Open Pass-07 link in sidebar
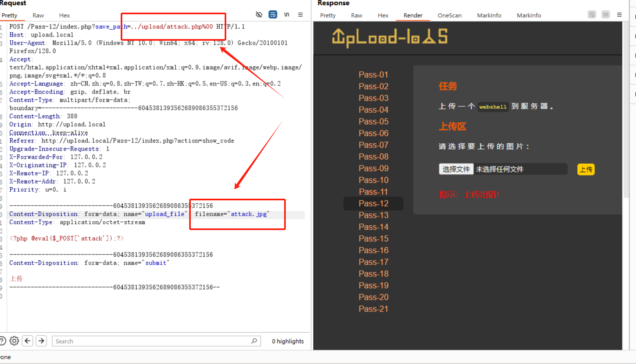This screenshot has height=364, width=636. [373, 145]
